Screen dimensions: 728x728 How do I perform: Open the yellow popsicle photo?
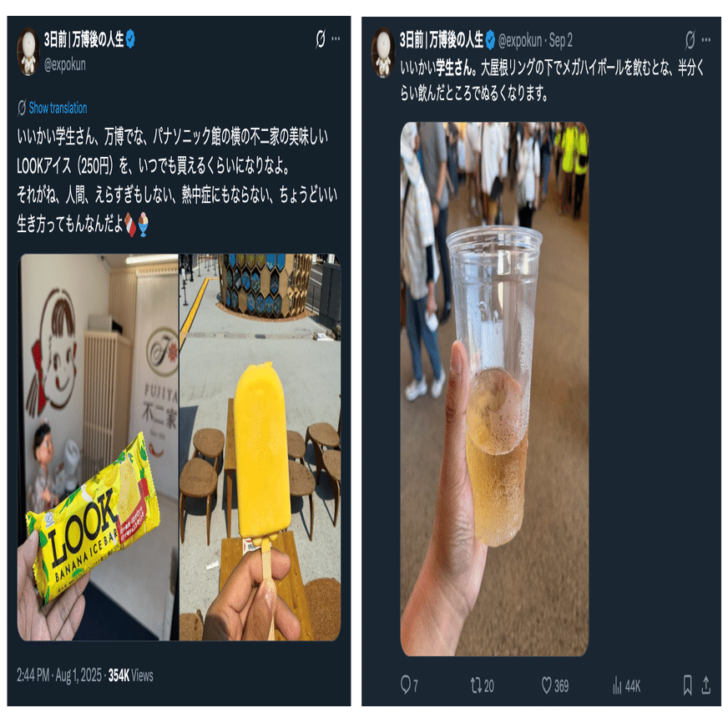(x=260, y=447)
